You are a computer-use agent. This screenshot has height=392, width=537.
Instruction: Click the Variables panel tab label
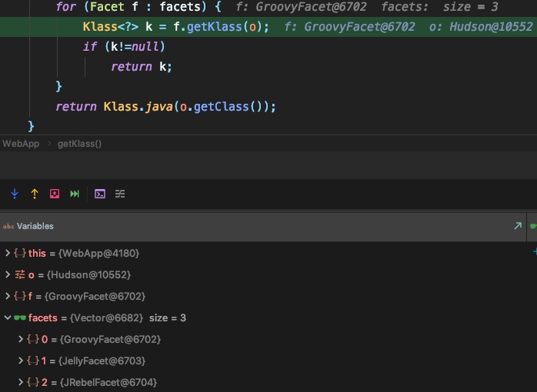pyautogui.click(x=35, y=226)
